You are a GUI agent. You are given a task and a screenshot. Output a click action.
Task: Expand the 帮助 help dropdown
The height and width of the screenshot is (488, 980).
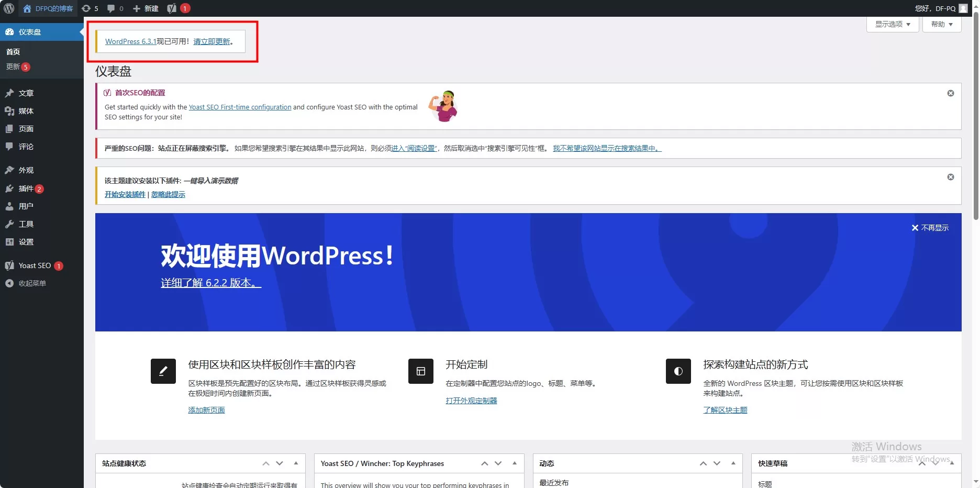point(942,24)
